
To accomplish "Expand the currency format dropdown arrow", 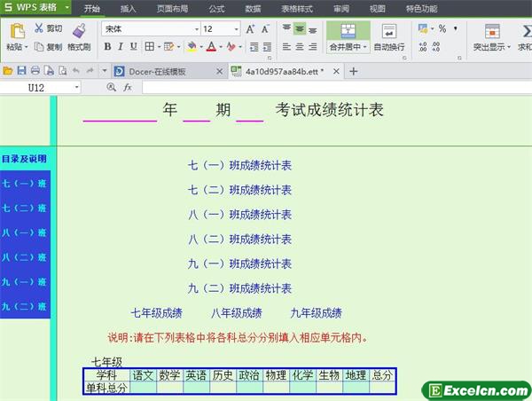I will (x=433, y=29).
